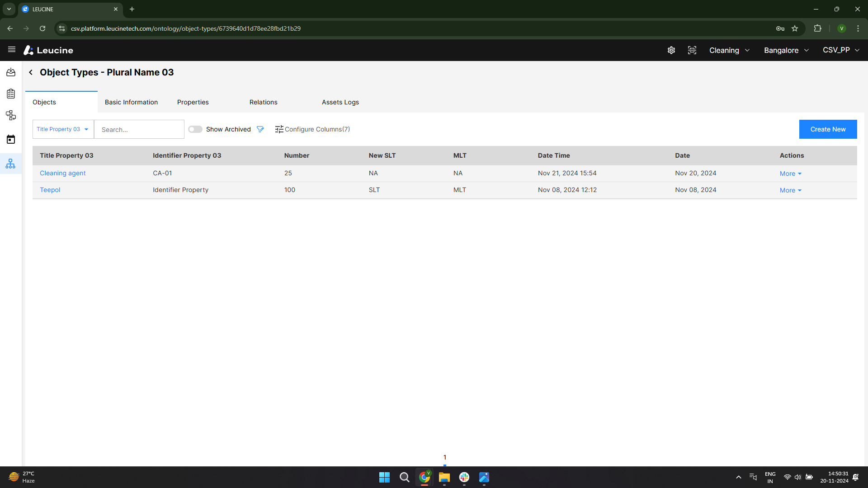Open the calendar icon in sidebar
The width and height of the screenshot is (868, 488).
click(10, 139)
